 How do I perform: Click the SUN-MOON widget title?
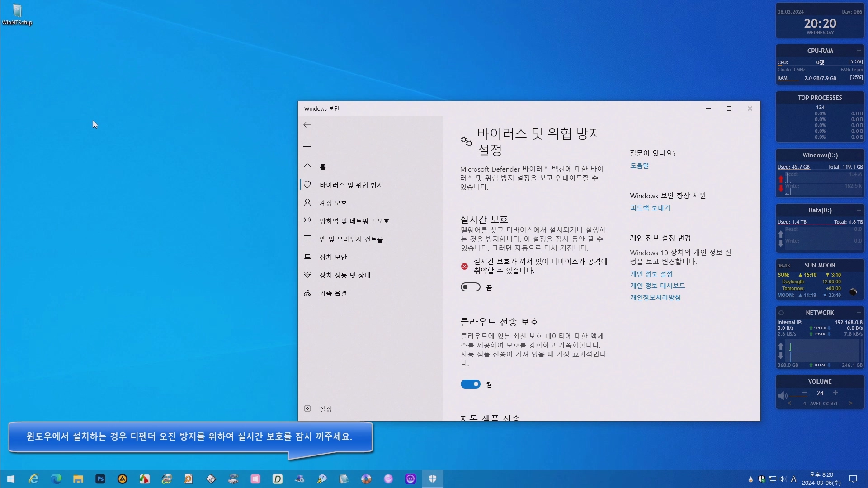tap(820, 265)
